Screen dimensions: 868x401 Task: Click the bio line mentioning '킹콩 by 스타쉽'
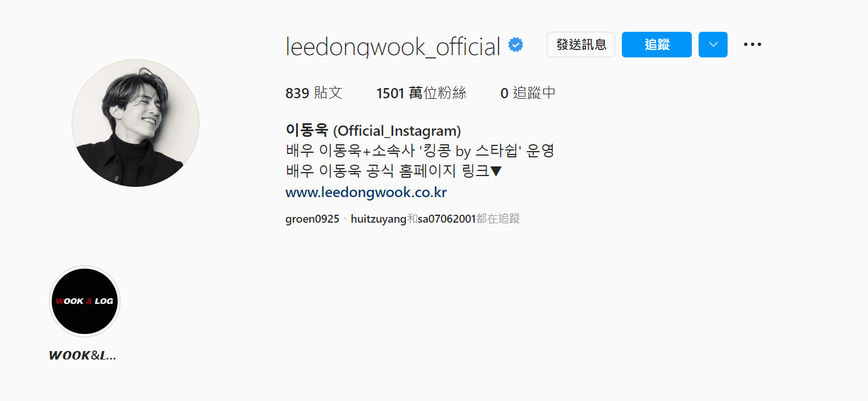420,151
